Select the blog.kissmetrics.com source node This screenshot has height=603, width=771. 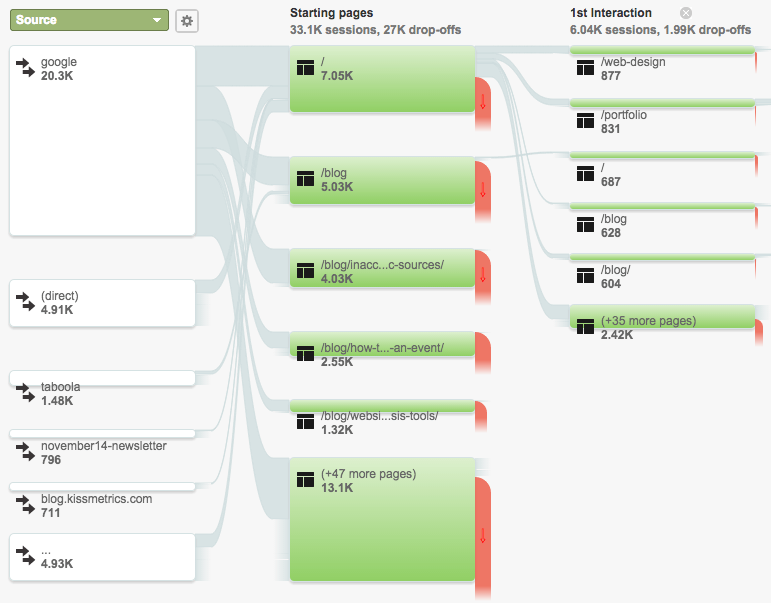click(102, 487)
